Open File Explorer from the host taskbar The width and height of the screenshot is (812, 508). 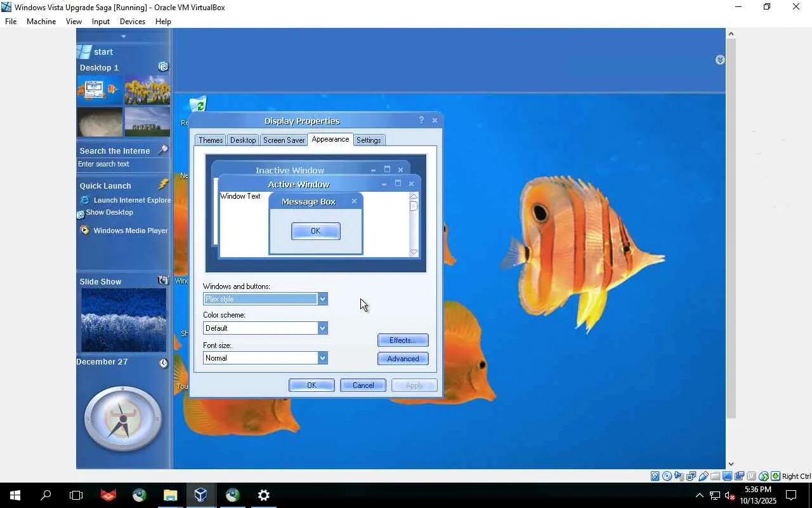point(170,495)
